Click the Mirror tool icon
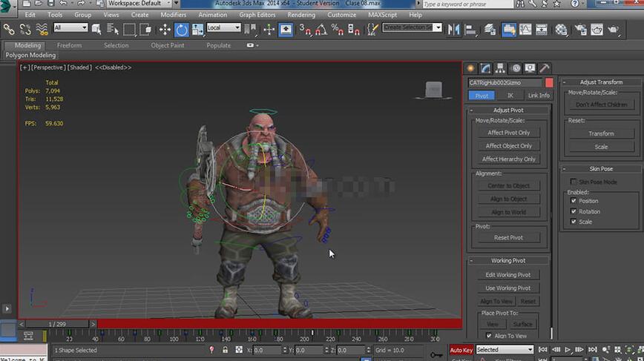 [453, 29]
